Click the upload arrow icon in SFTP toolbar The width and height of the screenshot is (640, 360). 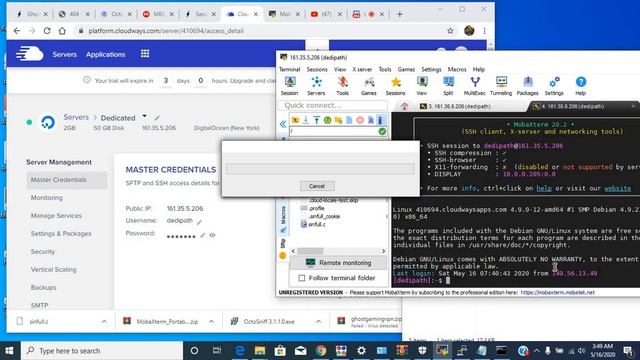316,120
